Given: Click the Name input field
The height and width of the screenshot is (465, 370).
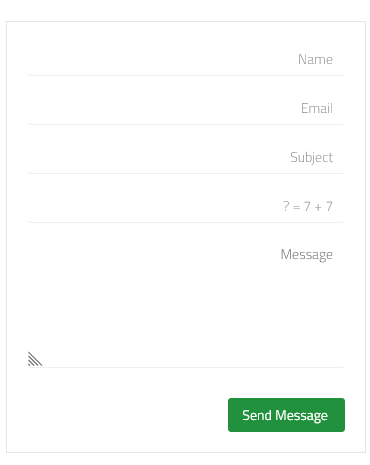Looking at the screenshot, I should coord(186,59).
